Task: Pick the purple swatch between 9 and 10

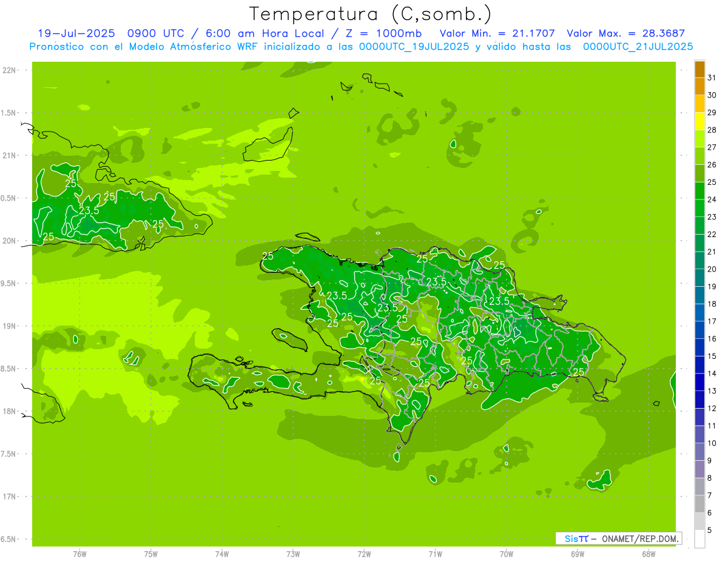Action: coord(699,452)
